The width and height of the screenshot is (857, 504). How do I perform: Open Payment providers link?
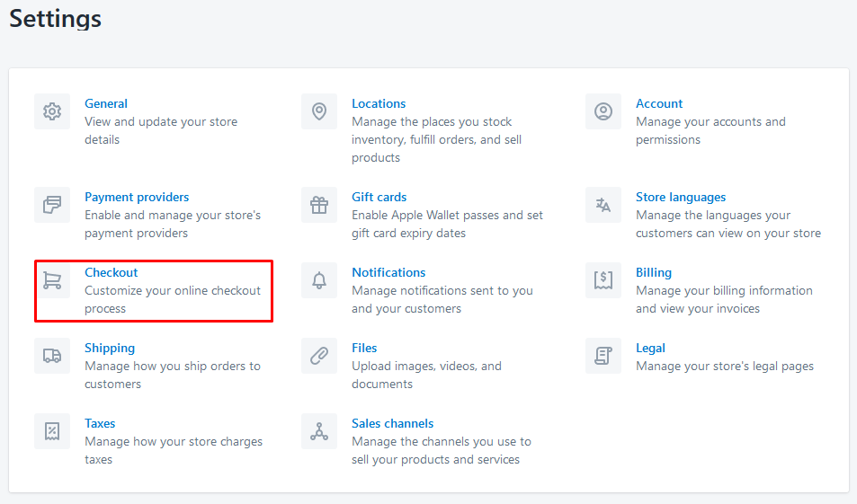[137, 197]
